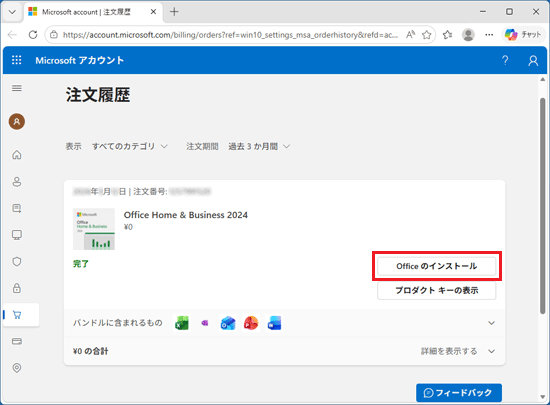This screenshot has height=405, width=550.
Task: Click the ¥0 の合計 total text
Action: [x=90, y=351]
